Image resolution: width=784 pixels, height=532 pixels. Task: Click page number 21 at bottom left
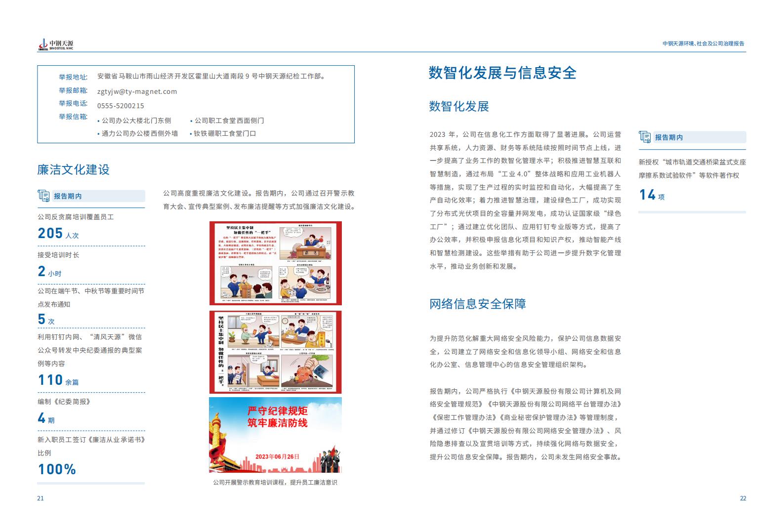[41, 498]
